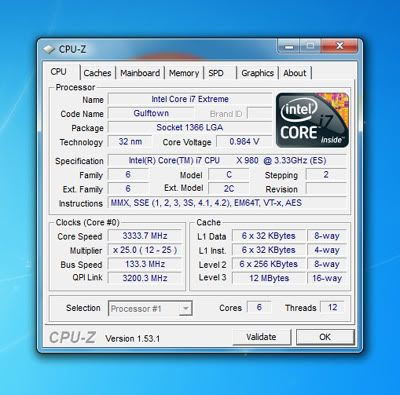Close the CPU-Z window
The image size is (400, 395).
point(339,46)
